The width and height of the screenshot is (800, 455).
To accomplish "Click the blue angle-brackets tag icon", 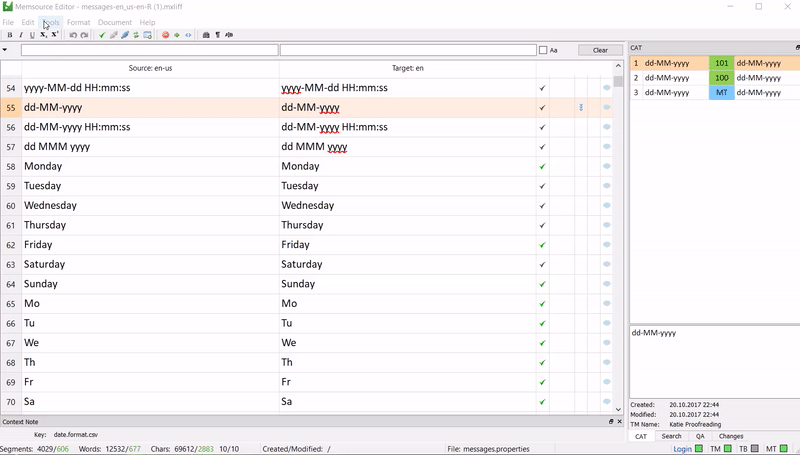I will click(x=188, y=35).
